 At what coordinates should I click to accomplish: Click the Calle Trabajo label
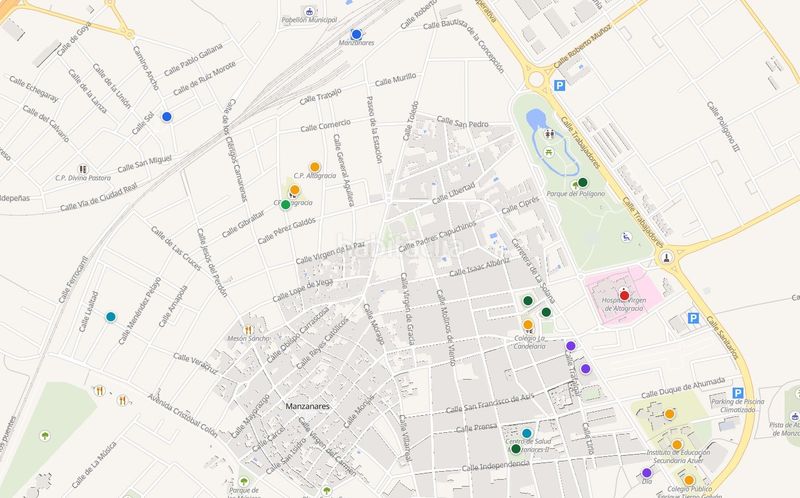(320, 96)
